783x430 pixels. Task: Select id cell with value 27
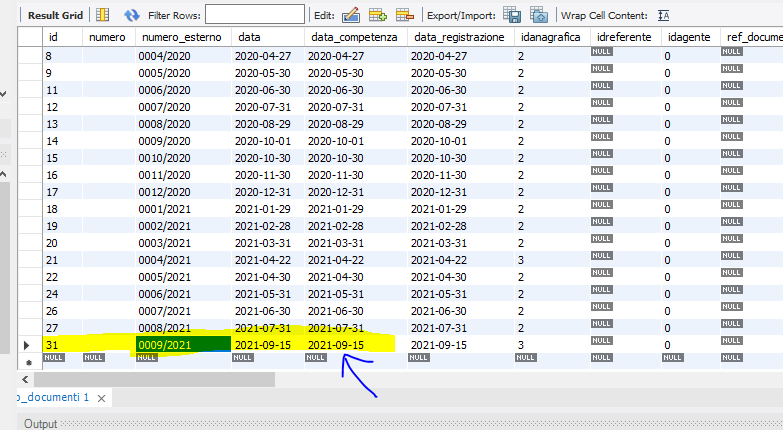click(x=62, y=328)
